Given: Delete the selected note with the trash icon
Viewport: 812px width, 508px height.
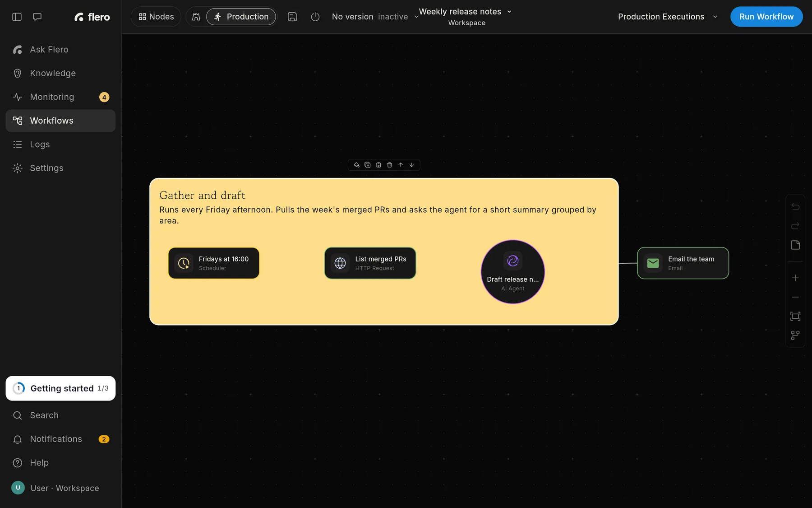Looking at the screenshot, I should point(390,165).
